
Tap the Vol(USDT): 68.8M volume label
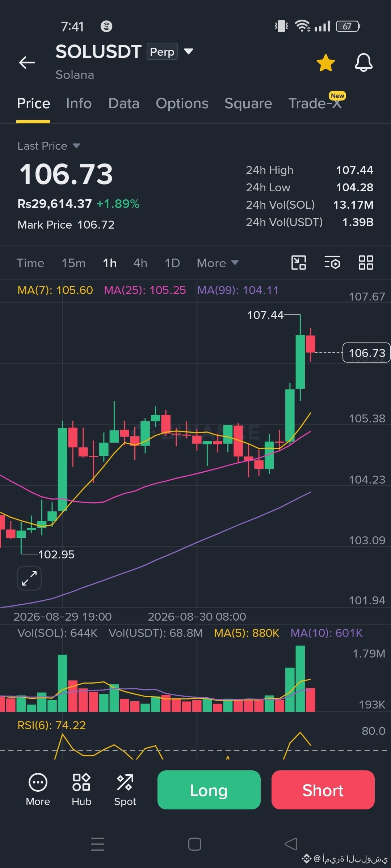point(156,633)
